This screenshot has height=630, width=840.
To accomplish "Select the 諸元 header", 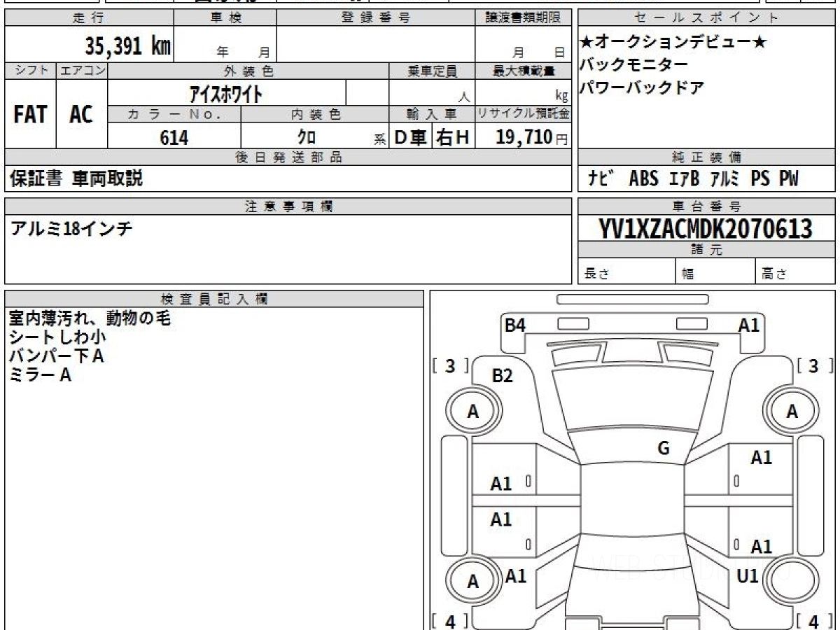I will coord(706,250).
